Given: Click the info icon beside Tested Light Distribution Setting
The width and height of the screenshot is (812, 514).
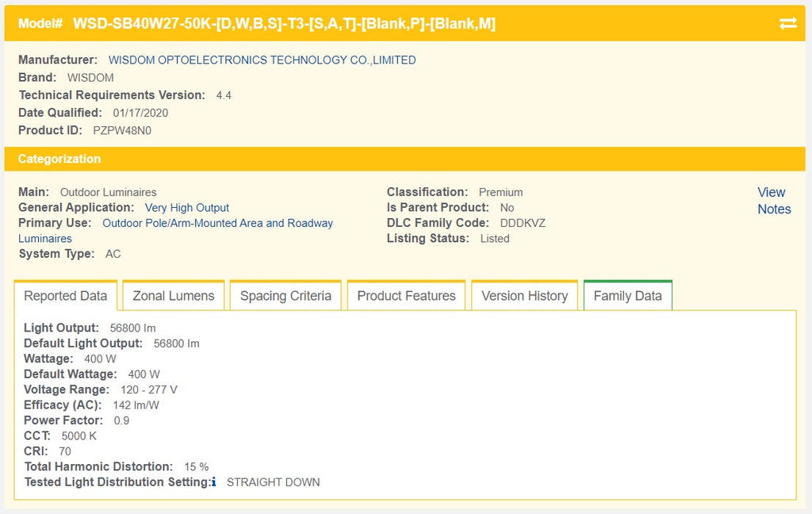Looking at the screenshot, I should pyautogui.click(x=213, y=482).
